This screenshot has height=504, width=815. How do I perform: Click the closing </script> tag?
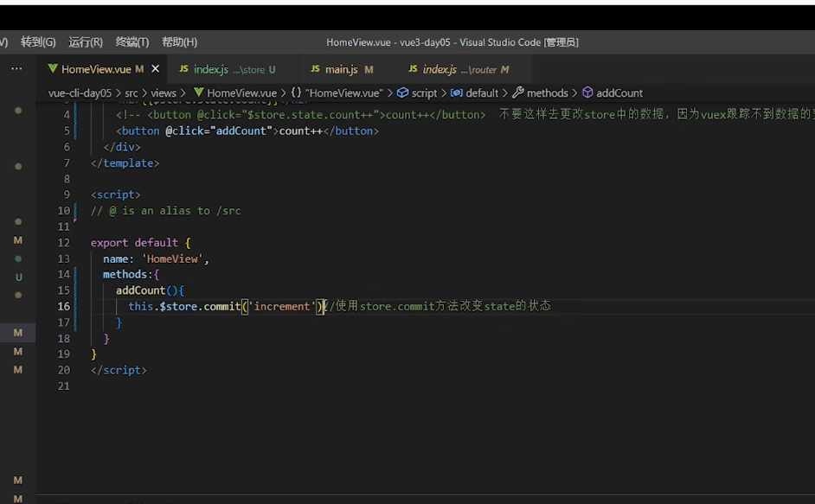tap(119, 371)
